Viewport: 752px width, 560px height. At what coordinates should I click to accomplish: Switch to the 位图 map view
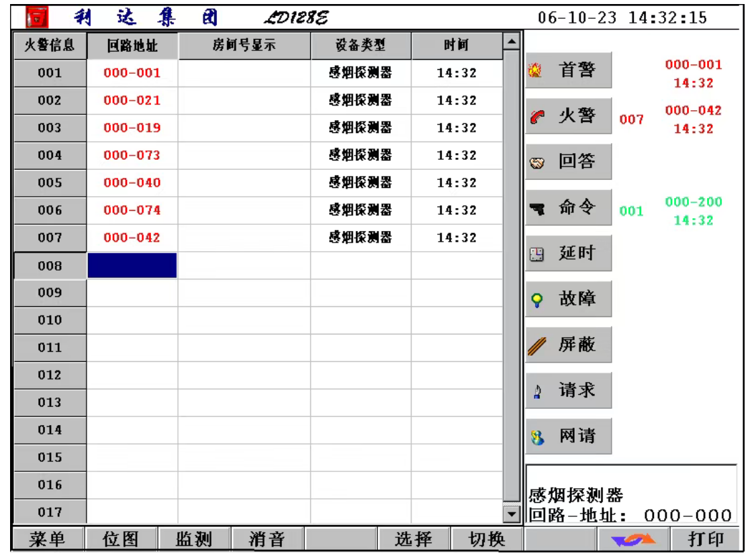(x=120, y=540)
